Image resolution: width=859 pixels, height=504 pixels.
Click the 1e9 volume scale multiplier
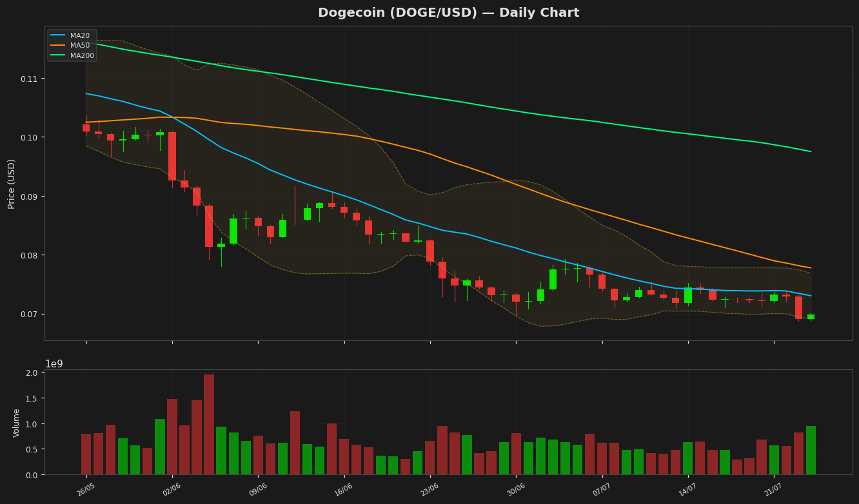click(x=54, y=364)
